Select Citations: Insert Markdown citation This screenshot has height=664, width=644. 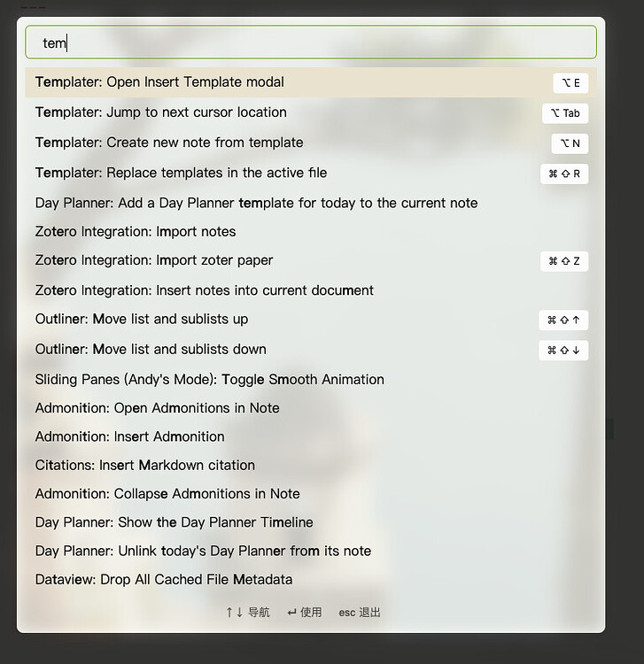tap(145, 465)
